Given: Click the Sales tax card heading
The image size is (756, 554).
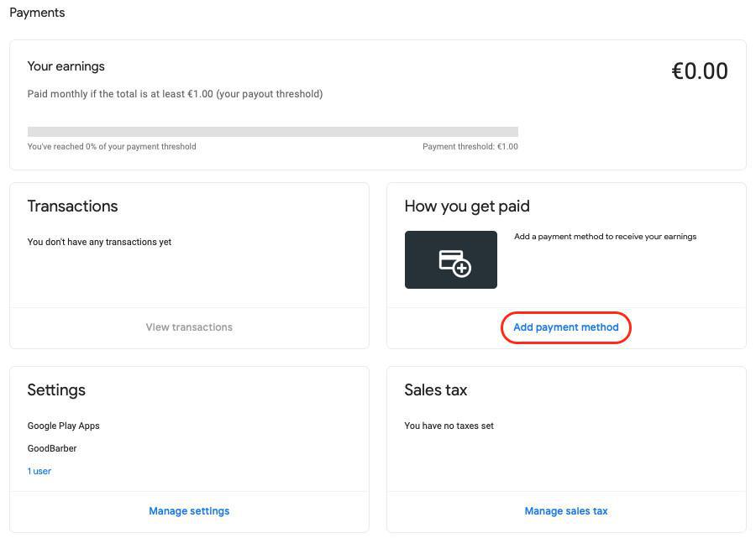Looking at the screenshot, I should [x=435, y=390].
